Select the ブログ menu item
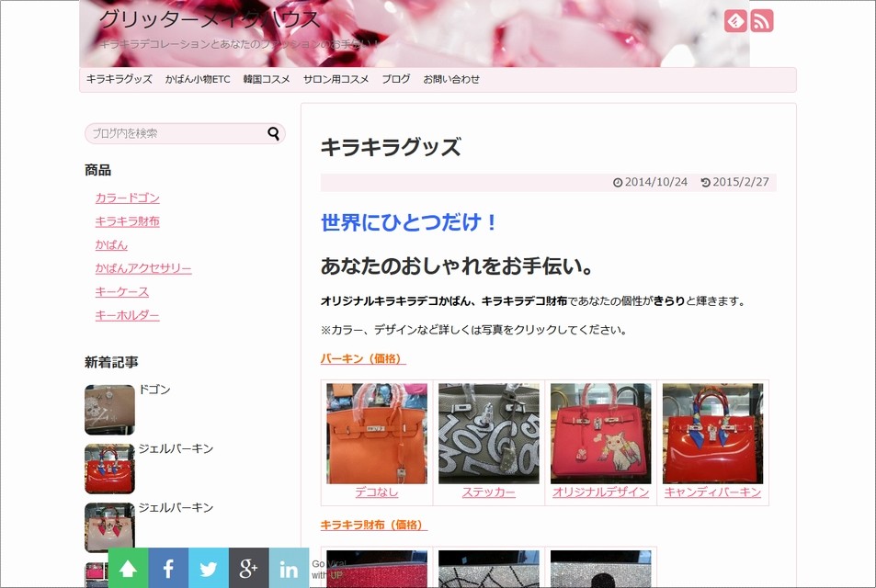 [x=395, y=79]
